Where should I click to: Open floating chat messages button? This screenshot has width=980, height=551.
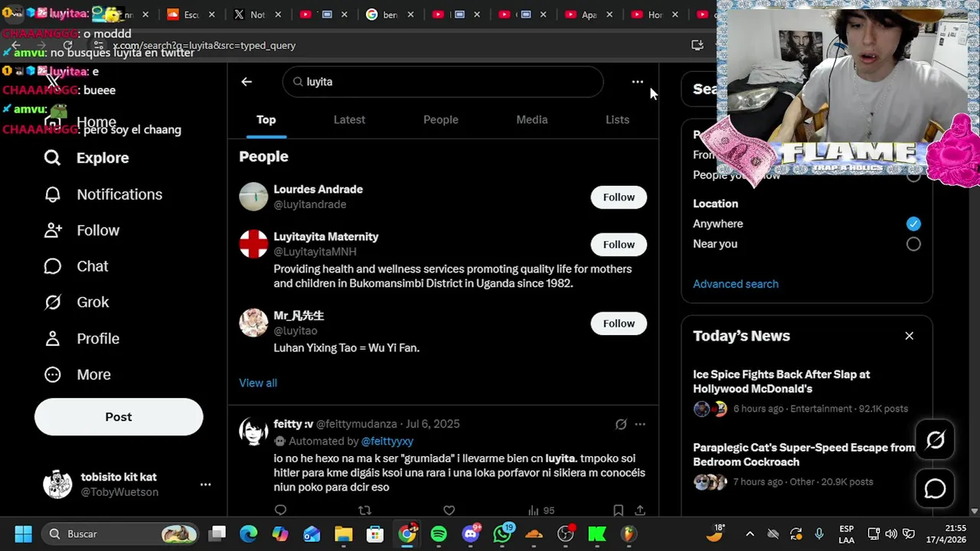click(x=935, y=488)
